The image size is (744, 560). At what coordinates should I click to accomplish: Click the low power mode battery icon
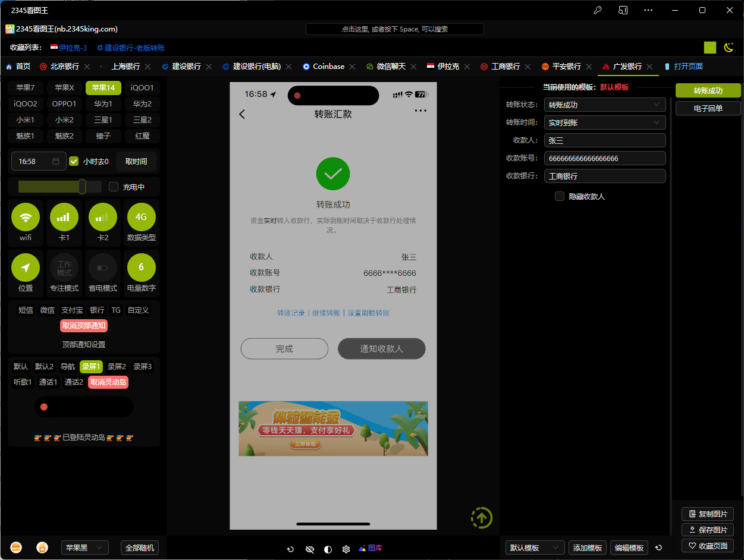pyautogui.click(x=103, y=268)
